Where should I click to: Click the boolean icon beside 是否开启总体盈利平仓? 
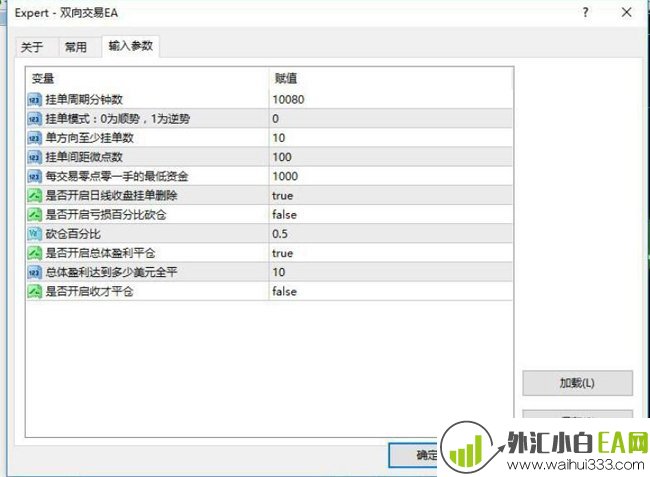click(34, 253)
